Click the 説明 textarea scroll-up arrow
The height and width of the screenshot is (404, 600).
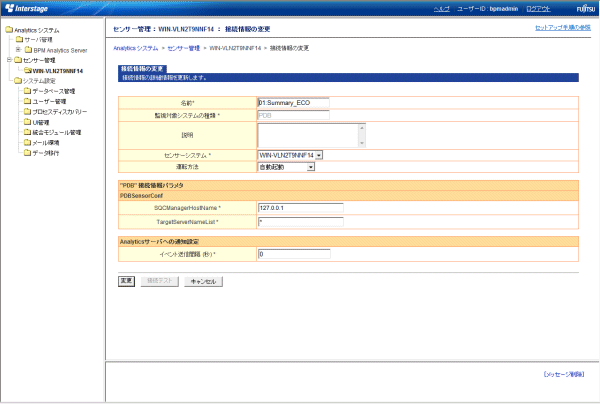point(362,128)
